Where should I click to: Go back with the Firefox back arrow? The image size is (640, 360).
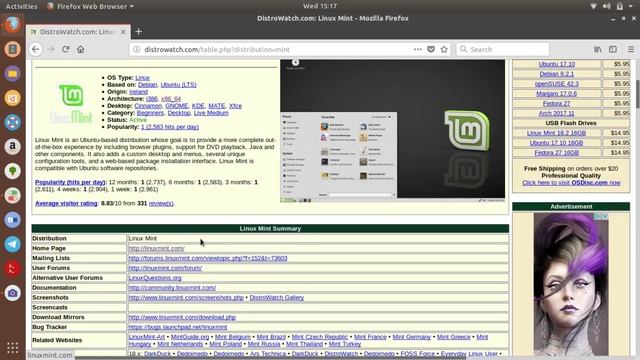[36, 49]
